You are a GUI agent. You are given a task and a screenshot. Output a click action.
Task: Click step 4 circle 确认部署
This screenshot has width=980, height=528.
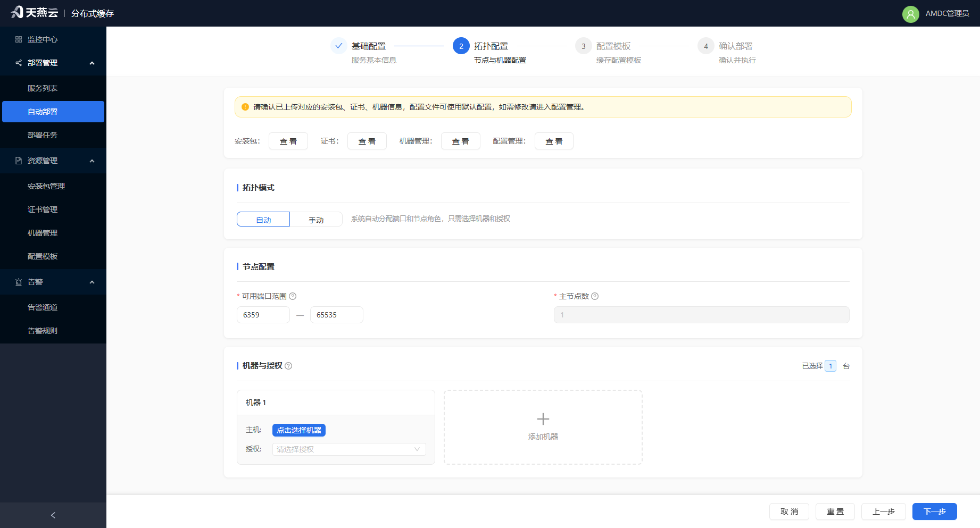706,46
